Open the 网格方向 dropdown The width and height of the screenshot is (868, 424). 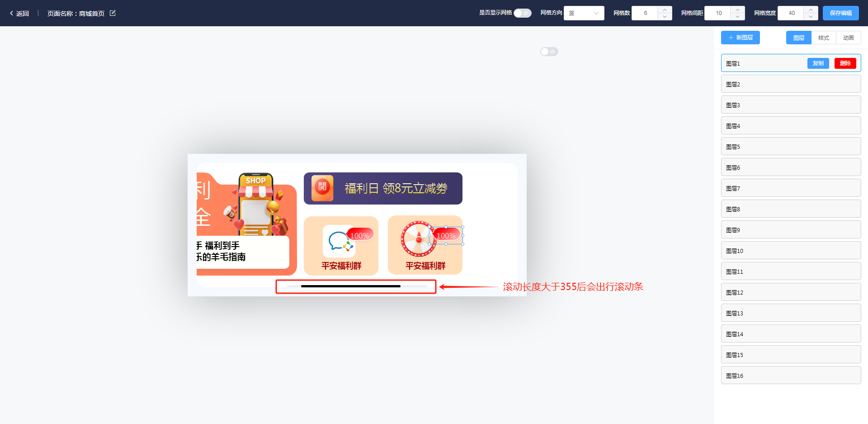(x=584, y=13)
